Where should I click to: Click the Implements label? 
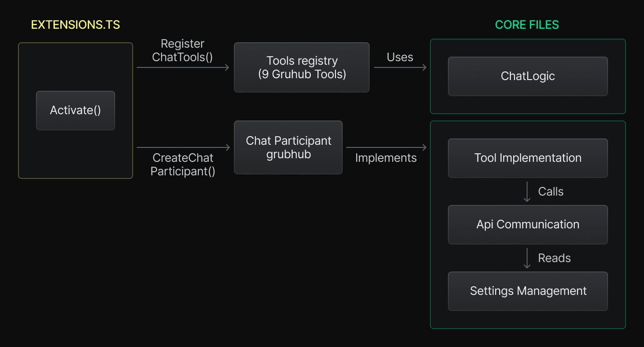coord(386,158)
